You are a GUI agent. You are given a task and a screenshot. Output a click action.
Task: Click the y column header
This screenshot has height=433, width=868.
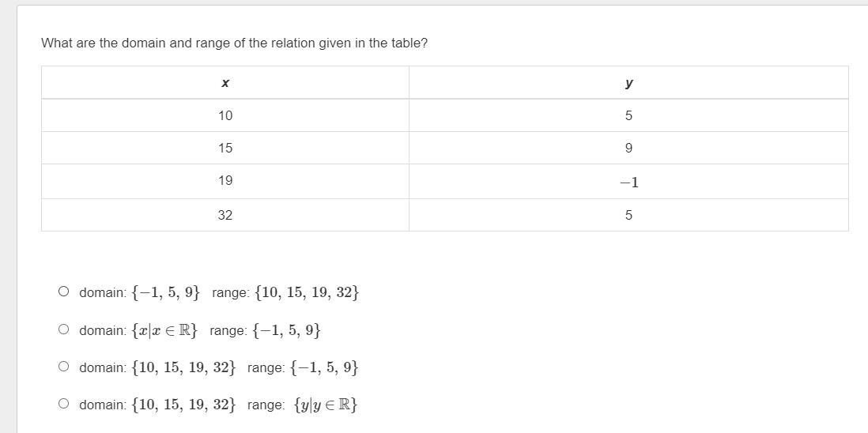point(628,83)
